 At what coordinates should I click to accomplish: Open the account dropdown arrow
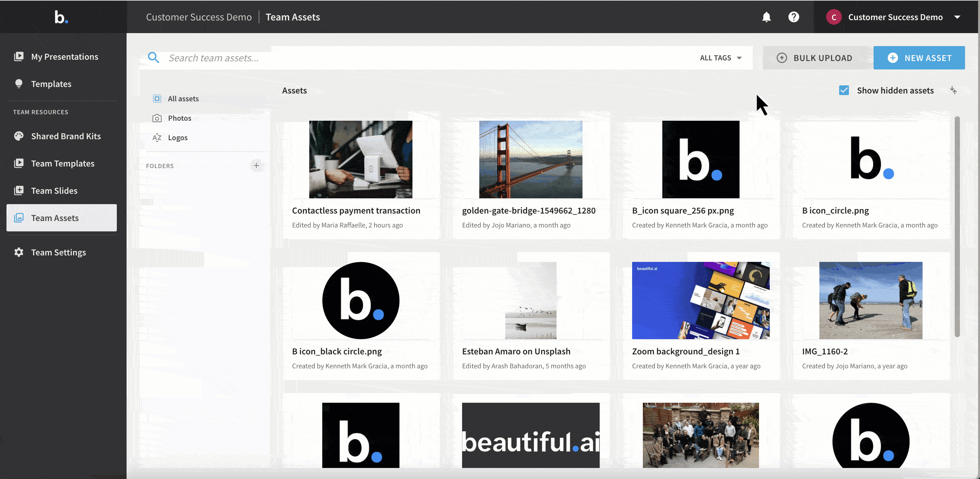coord(957,17)
